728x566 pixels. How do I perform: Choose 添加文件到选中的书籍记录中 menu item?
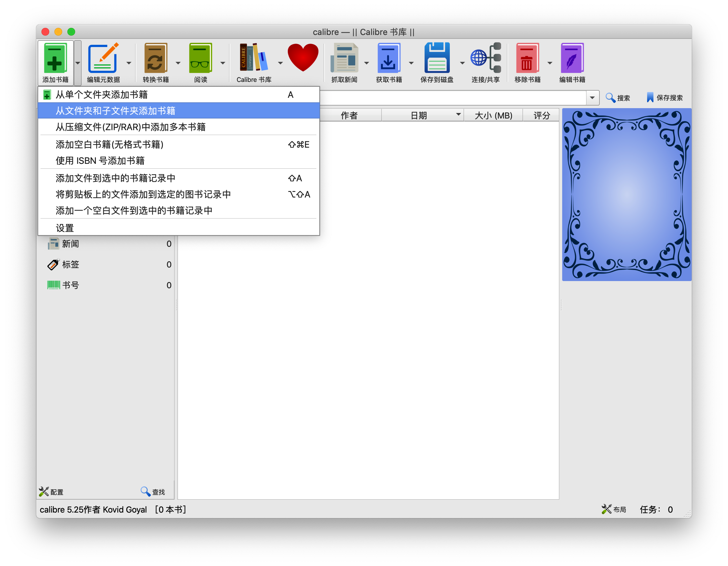tap(179, 178)
